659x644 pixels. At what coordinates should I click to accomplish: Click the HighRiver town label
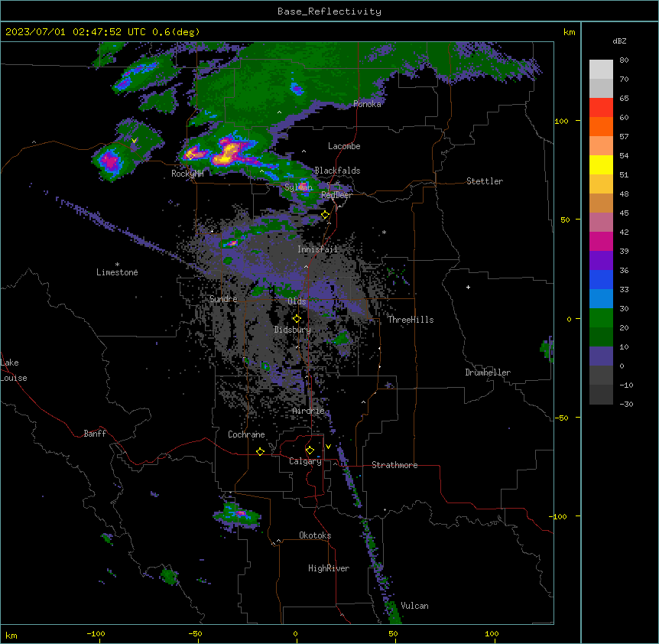click(329, 568)
